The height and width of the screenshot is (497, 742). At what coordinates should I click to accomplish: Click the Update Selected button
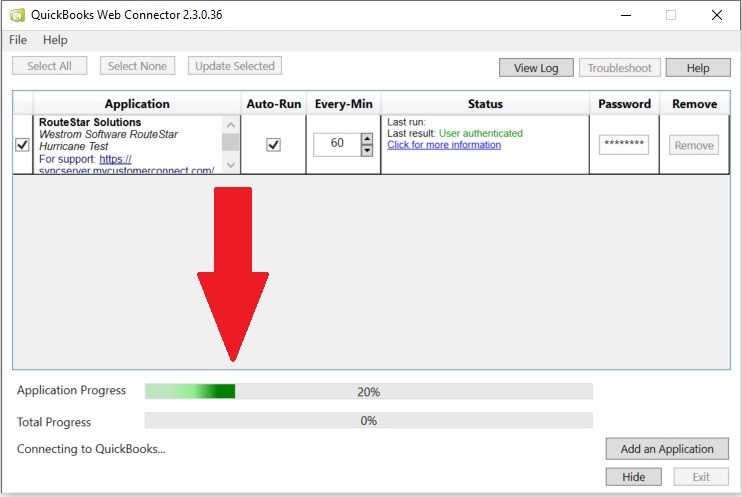tap(235, 66)
